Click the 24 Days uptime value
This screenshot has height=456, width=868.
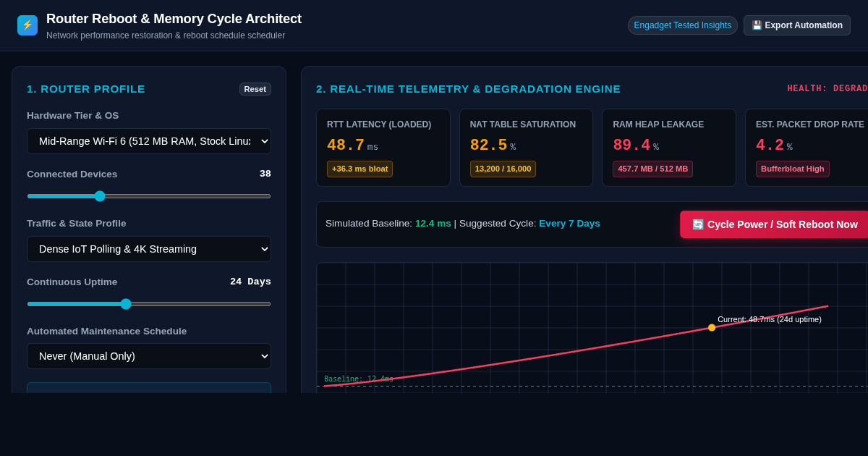[x=250, y=282]
